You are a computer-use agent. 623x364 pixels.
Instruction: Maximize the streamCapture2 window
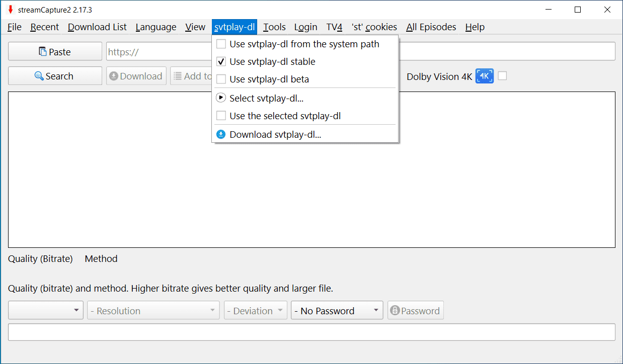point(578,10)
